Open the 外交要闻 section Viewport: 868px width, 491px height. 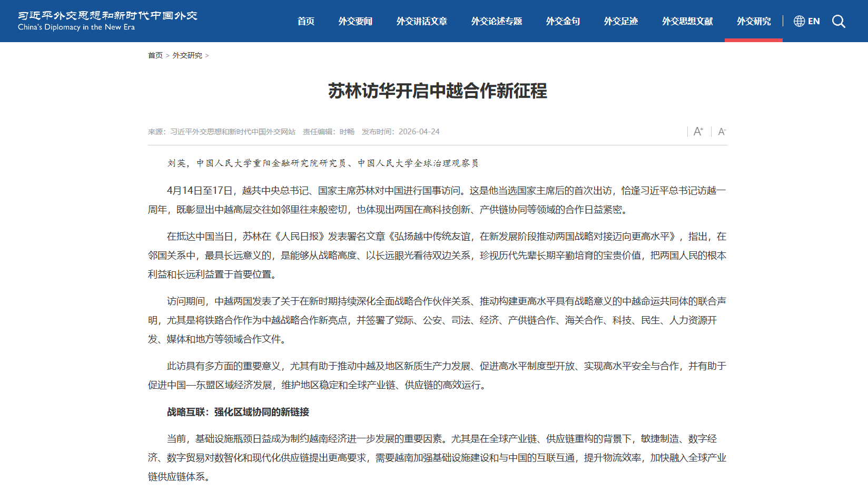pyautogui.click(x=355, y=21)
